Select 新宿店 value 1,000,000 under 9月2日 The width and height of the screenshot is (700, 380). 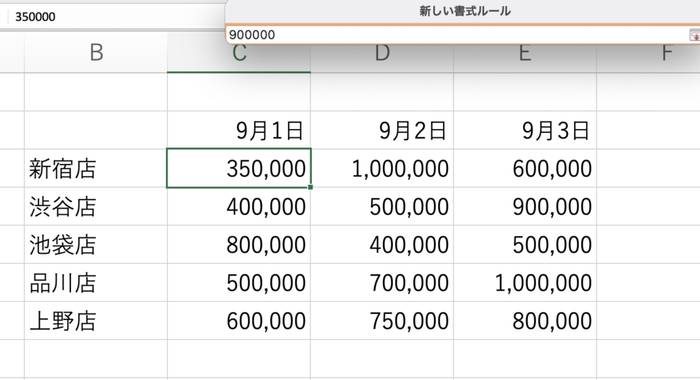point(382,169)
